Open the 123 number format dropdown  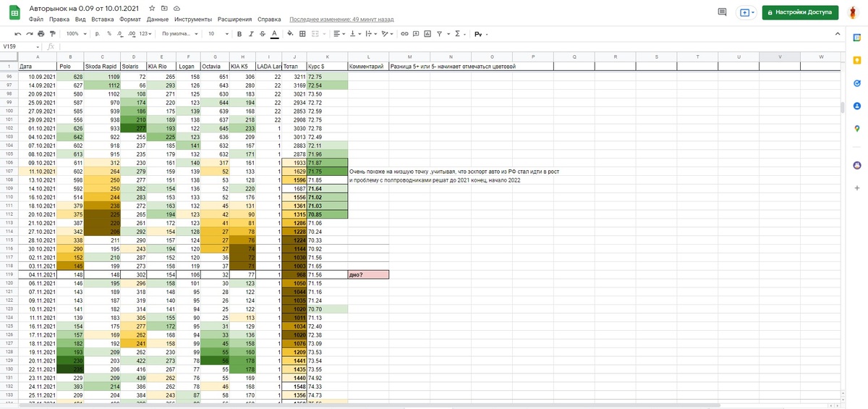click(146, 33)
